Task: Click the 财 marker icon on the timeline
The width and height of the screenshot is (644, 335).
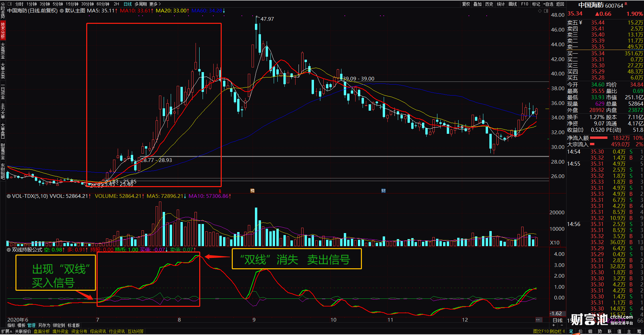Action: tap(383, 190)
